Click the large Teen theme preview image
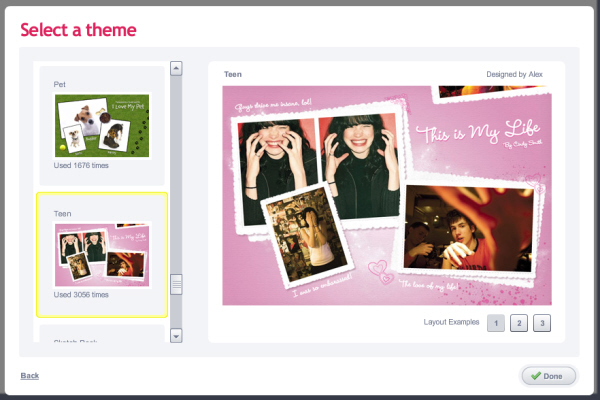Viewport: 600px width, 400px height. click(x=387, y=195)
